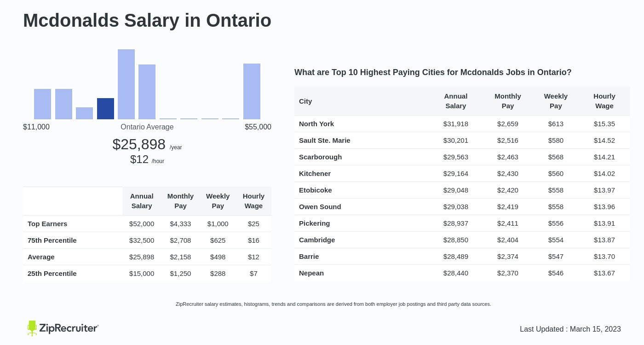Click the 'Last Updated : March 15, 2023' text
The image size is (644, 345).
tap(570, 329)
